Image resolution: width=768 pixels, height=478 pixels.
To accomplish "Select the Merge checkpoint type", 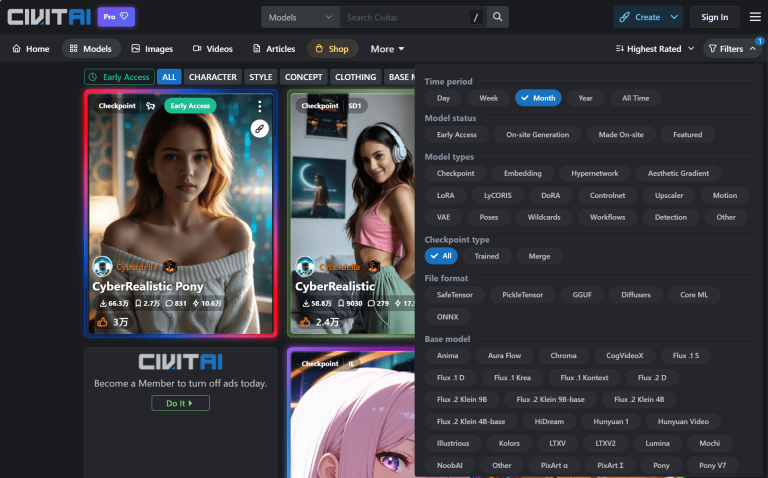I will [539, 256].
